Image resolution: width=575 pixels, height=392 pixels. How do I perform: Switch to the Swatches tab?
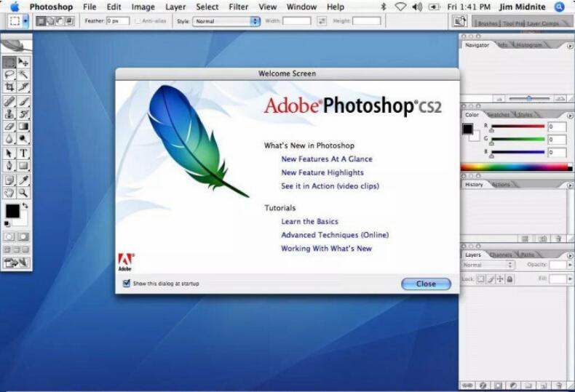[x=499, y=115]
